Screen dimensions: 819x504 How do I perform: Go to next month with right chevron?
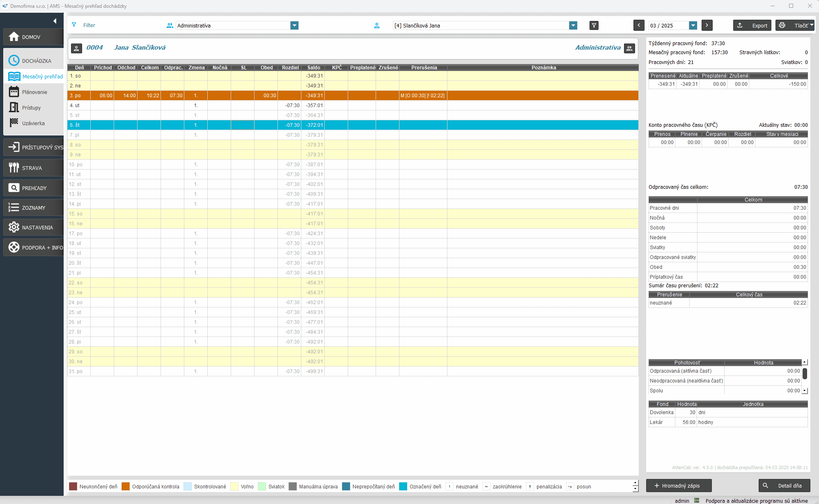click(707, 25)
